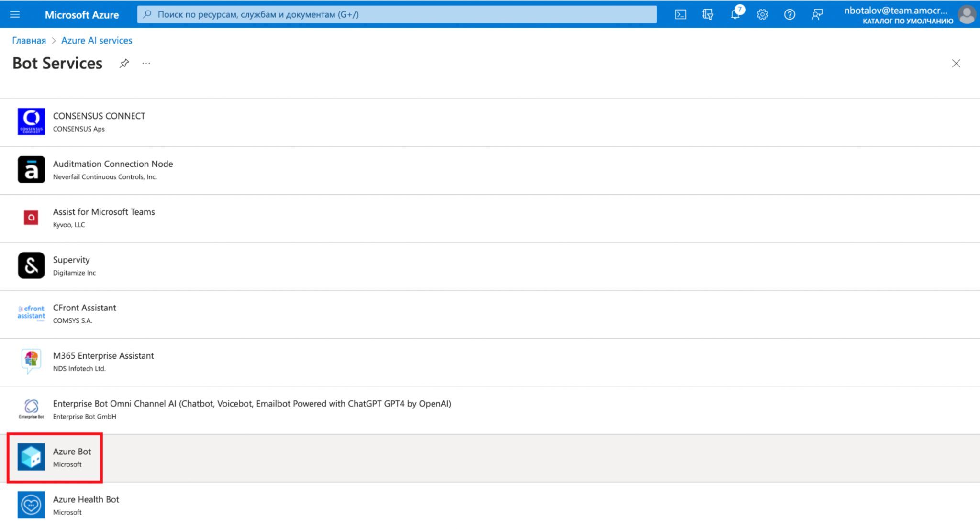
Task: Open the notifications bell
Action: point(735,14)
